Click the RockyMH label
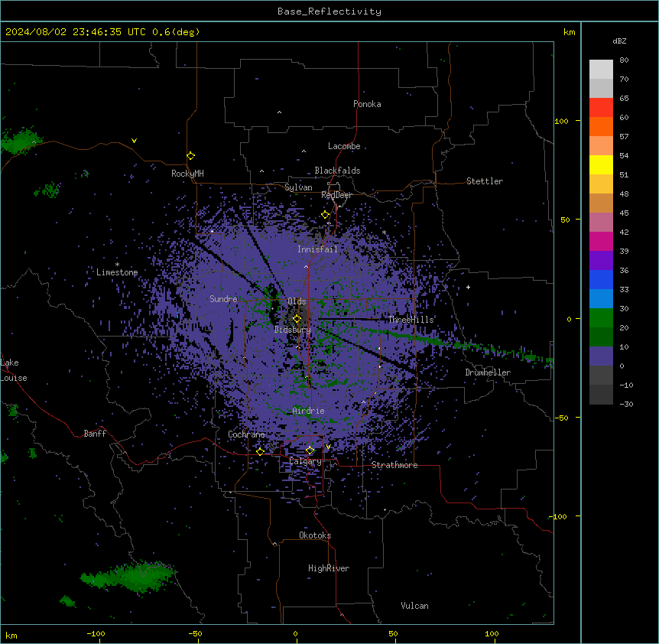 (187, 174)
